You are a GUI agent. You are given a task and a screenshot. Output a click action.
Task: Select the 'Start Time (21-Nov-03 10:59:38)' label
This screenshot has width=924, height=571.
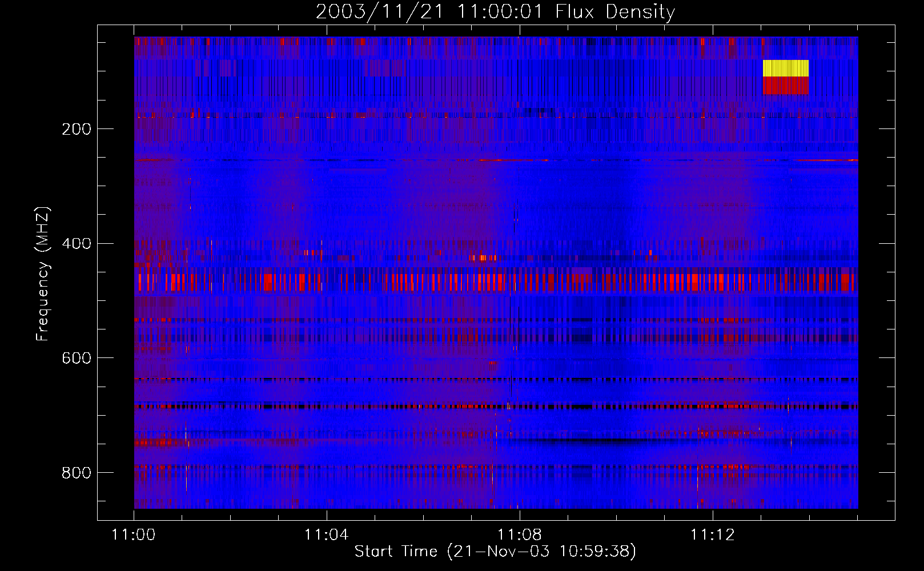[x=495, y=552]
